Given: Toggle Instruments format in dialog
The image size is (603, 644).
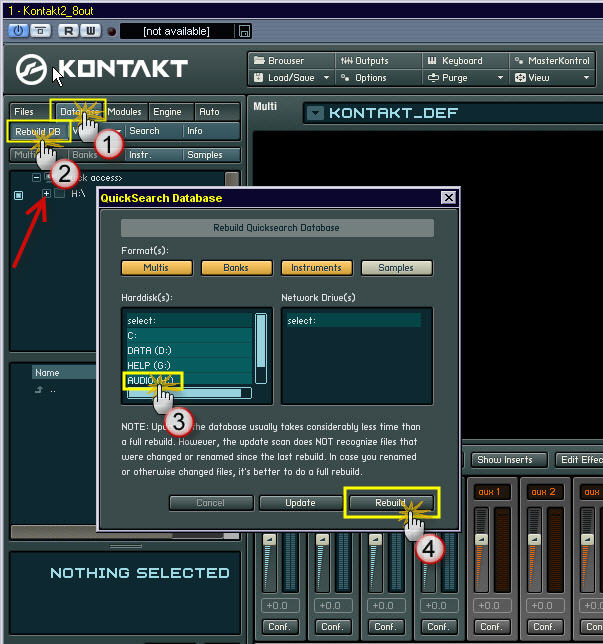Looking at the screenshot, I should pyautogui.click(x=316, y=268).
